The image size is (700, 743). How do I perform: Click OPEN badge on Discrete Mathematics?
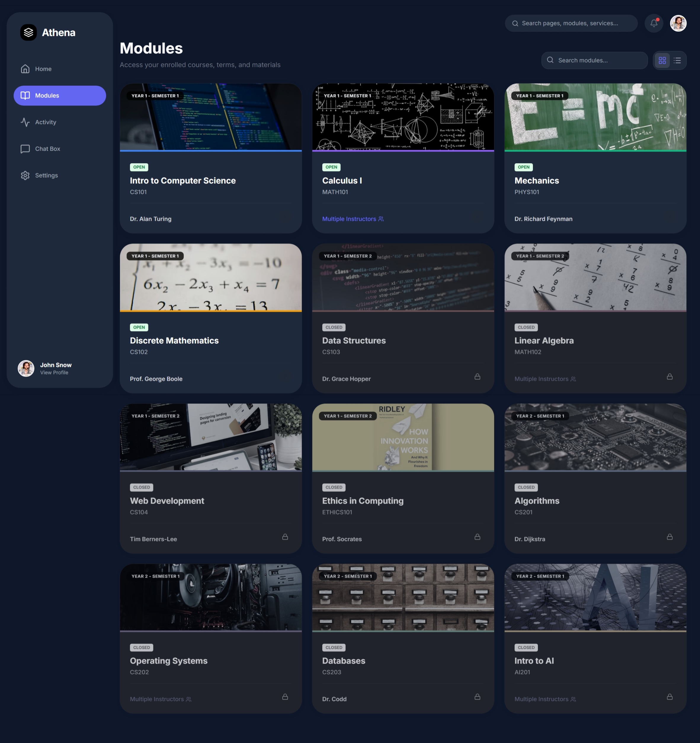click(139, 327)
